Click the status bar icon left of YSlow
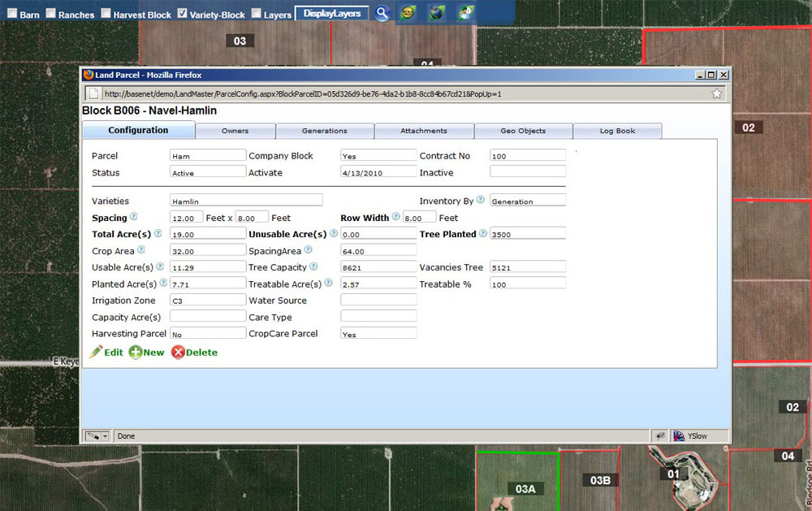 click(660, 436)
